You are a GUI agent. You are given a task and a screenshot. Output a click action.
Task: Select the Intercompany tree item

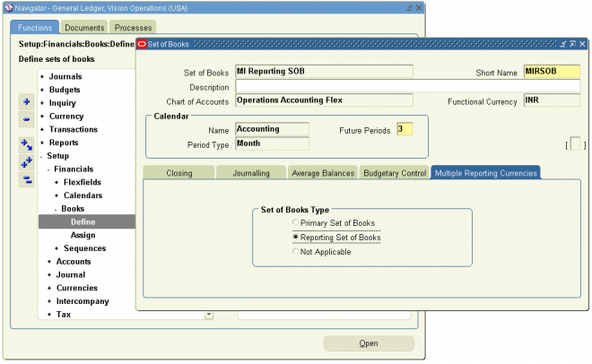83,301
